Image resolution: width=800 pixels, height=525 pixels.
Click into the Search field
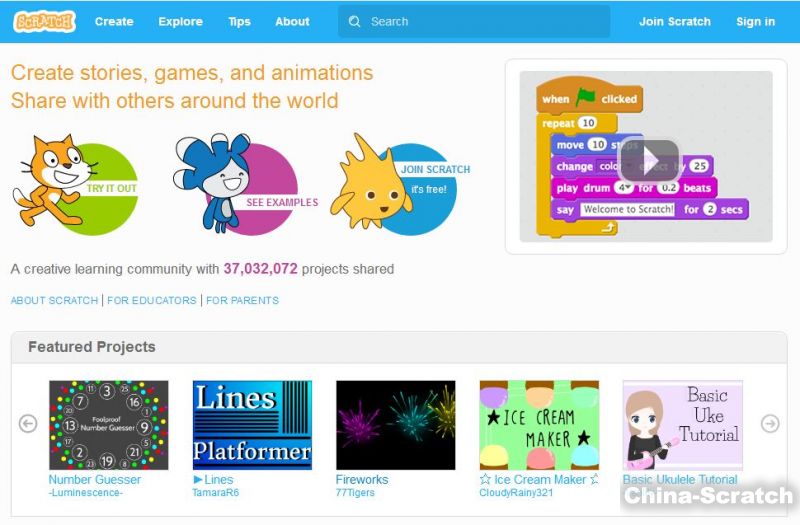(474, 21)
